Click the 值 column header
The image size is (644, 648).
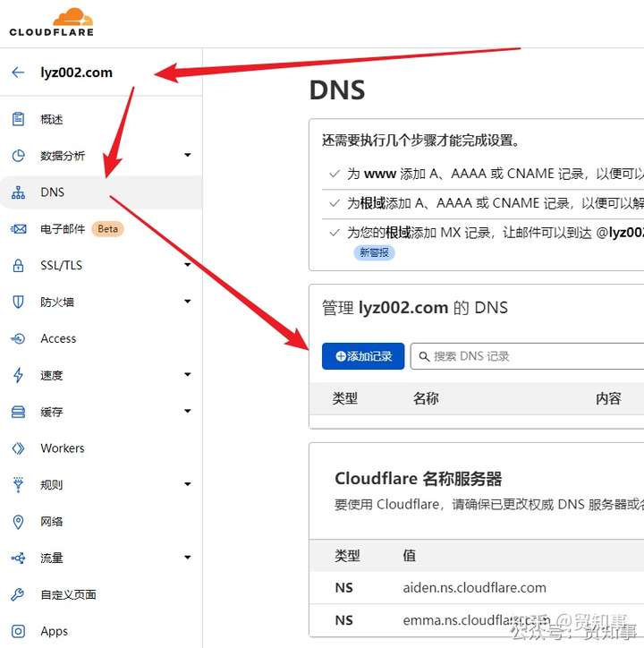tap(410, 556)
